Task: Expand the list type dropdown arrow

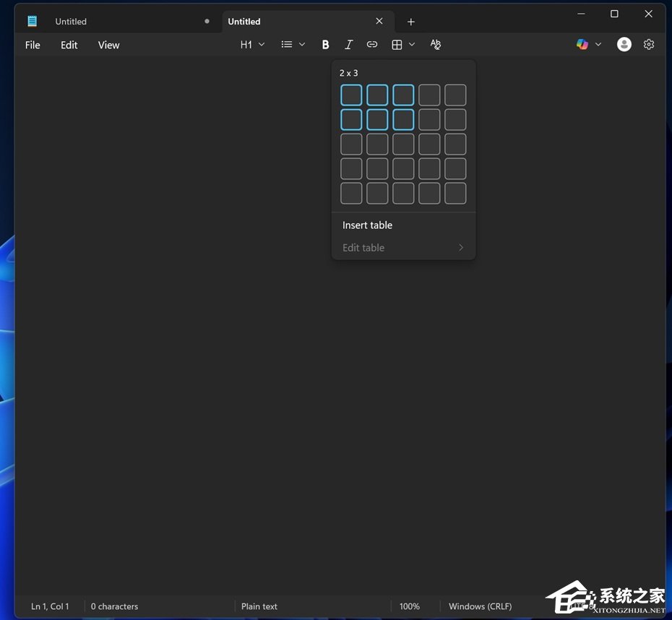Action: [x=302, y=45]
